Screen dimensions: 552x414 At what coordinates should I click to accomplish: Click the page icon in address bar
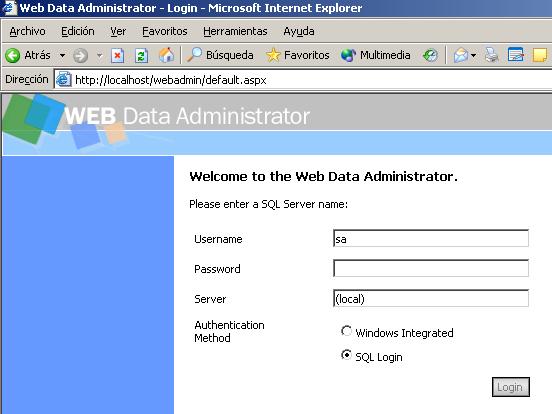pyautogui.click(x=64, y=79)
